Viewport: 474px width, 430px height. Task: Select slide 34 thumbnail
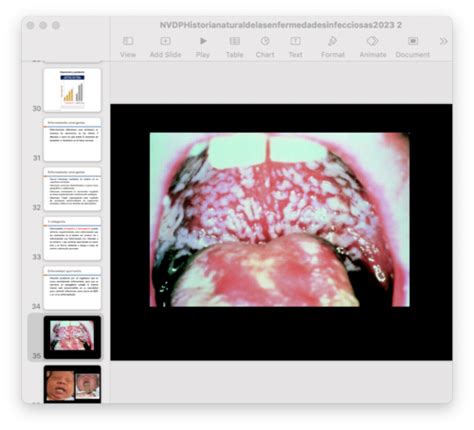(x=72, y=288)
